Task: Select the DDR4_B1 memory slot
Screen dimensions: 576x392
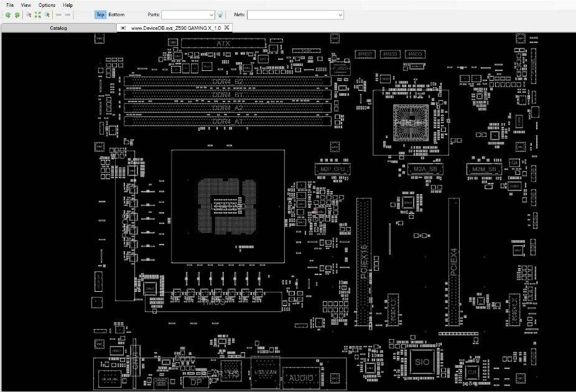Action: 228,95
